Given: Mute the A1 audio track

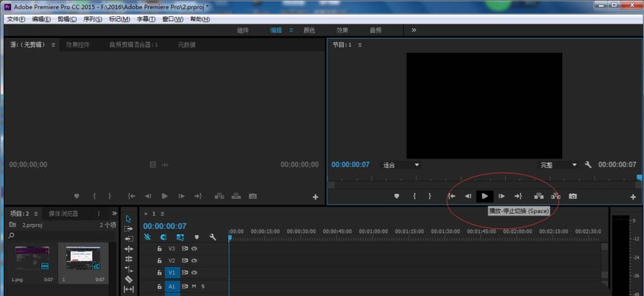Looking at the screenshot, I should (x=194, y=286).
